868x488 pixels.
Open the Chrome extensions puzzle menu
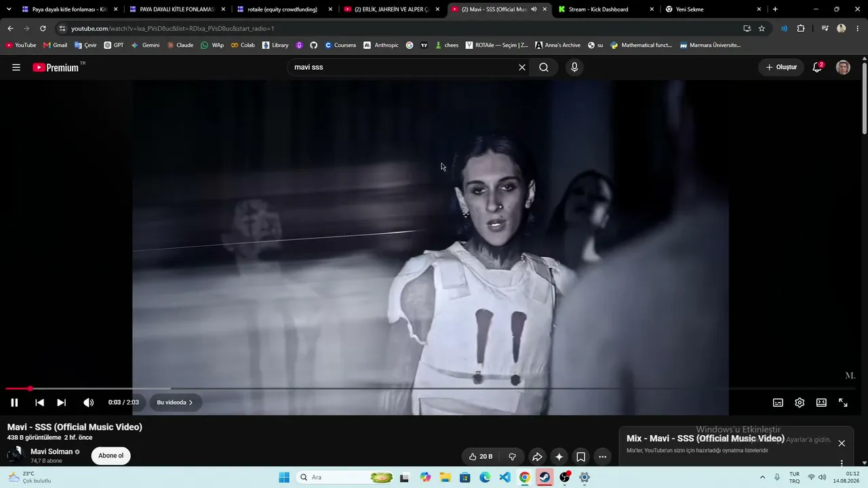tap(801, 28)
